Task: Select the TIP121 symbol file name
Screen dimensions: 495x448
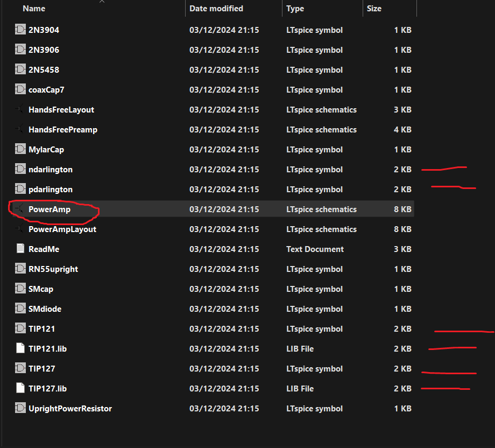Action: [41, 328]
